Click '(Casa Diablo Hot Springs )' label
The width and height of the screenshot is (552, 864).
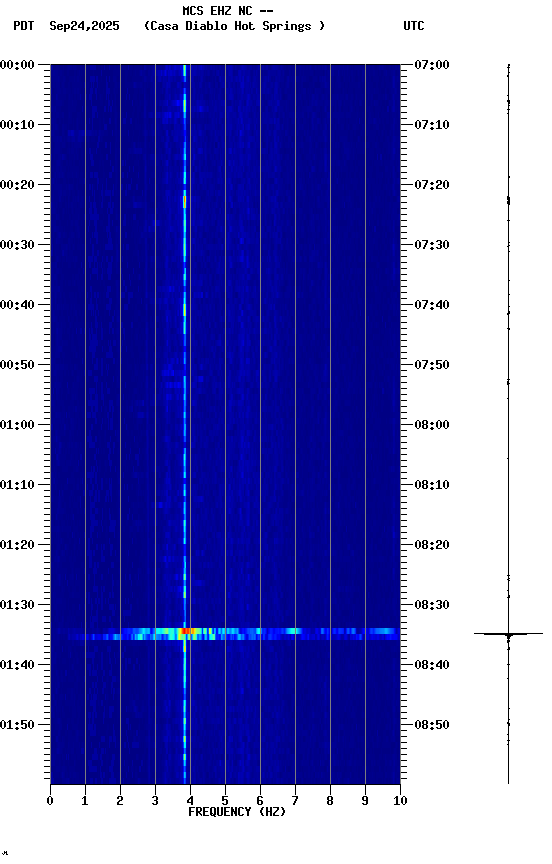234,26
